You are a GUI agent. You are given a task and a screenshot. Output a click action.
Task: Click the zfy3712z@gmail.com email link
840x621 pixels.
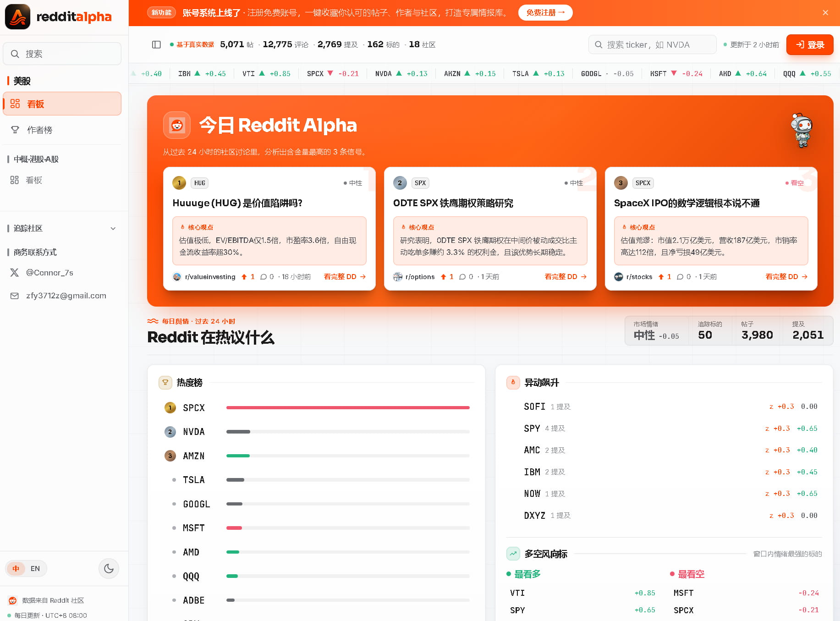click(66, 296)
